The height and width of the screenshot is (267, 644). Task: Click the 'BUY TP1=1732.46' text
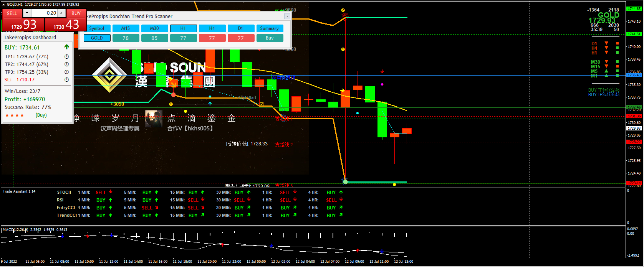pyautogui.click(x=604, y=90)
